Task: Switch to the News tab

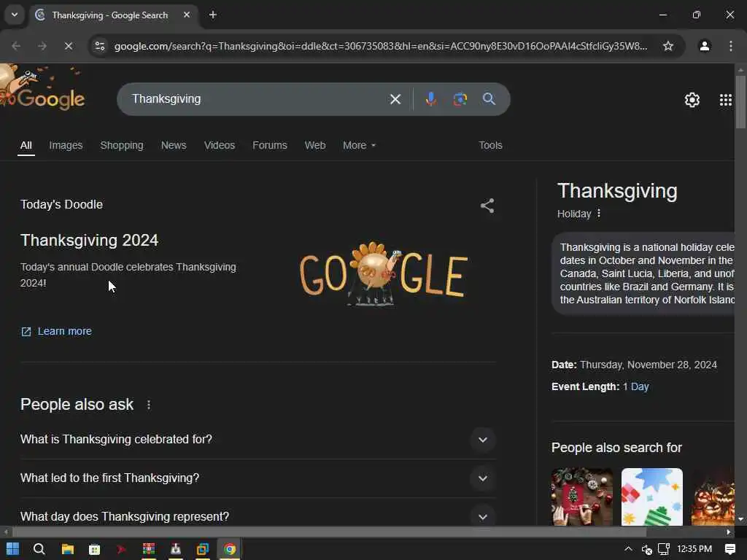Action: click(x=174, y=145)
